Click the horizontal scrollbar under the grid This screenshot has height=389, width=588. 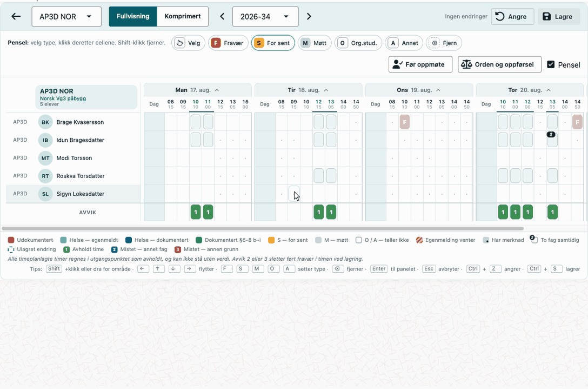263,228
